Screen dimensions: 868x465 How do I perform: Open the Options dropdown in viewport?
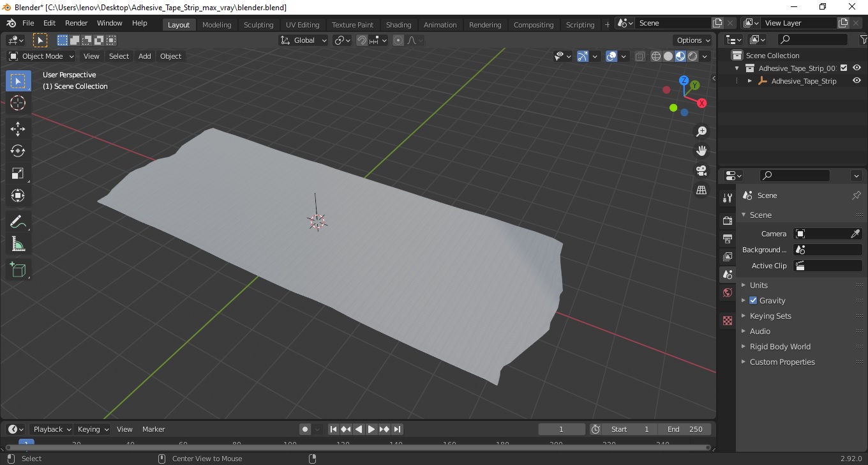pos(693,40)
